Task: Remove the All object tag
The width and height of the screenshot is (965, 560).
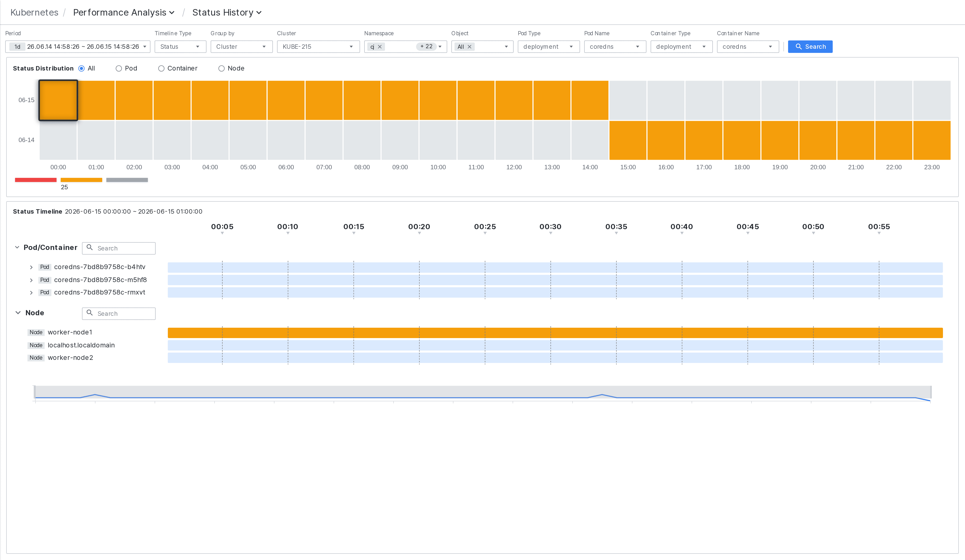Action: coord(470,47)
